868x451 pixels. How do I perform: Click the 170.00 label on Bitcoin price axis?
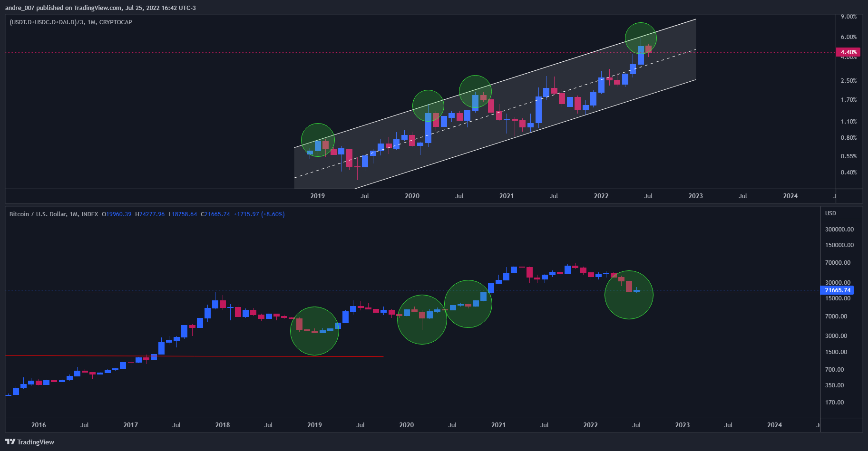point(835,402)
